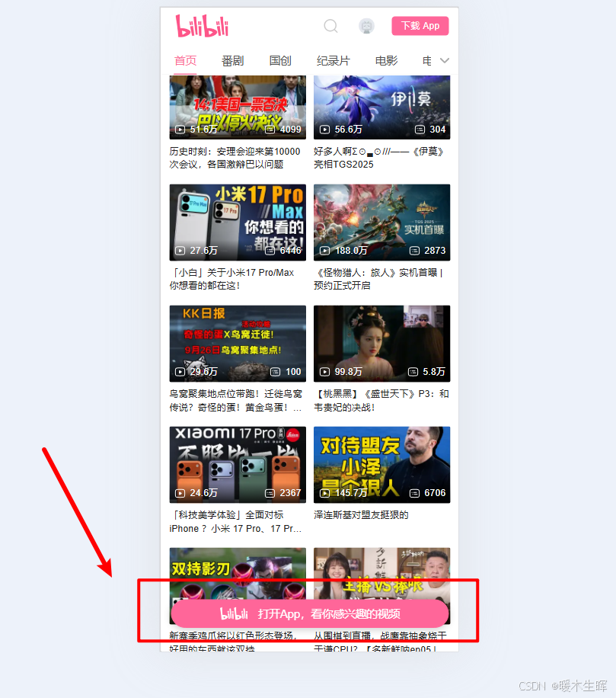Click play count icon beside 188.0万
616x698 pixels.
(324, 251)
